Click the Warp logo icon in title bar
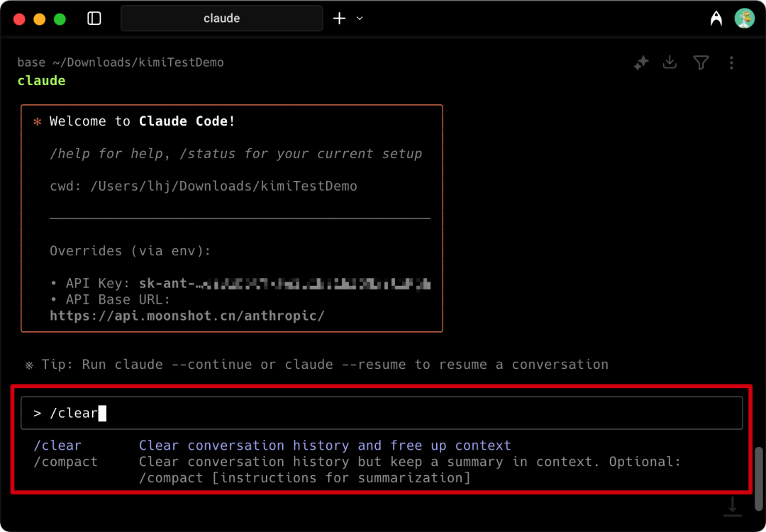The image size is (766, 532). 716,18
